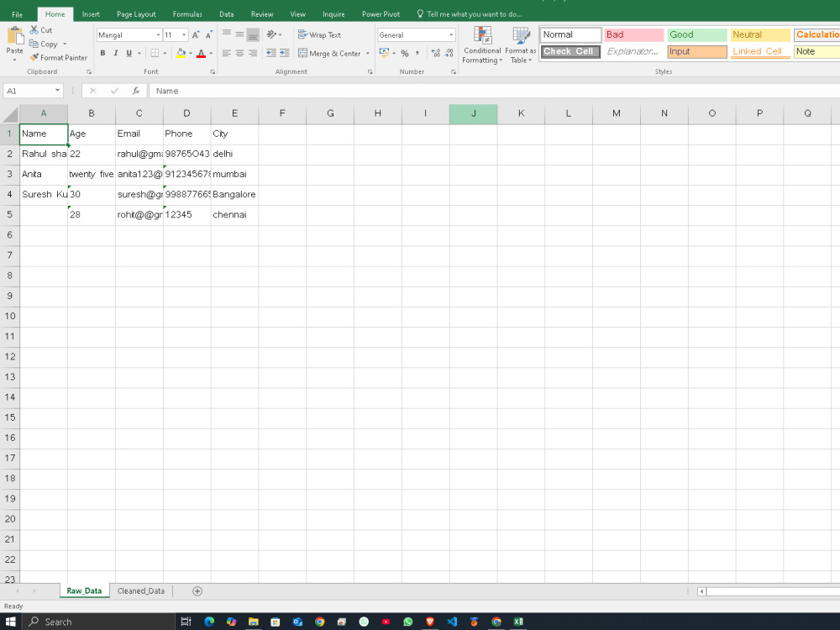Open Clipboard pane dialog launcher
This screenshot has width=840, height=630.
point(89,71)
